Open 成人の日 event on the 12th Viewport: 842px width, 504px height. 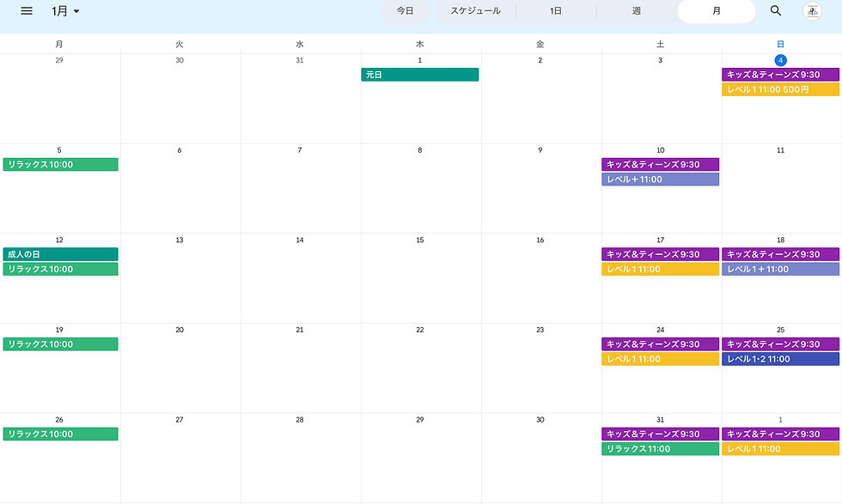click(61, 254)
